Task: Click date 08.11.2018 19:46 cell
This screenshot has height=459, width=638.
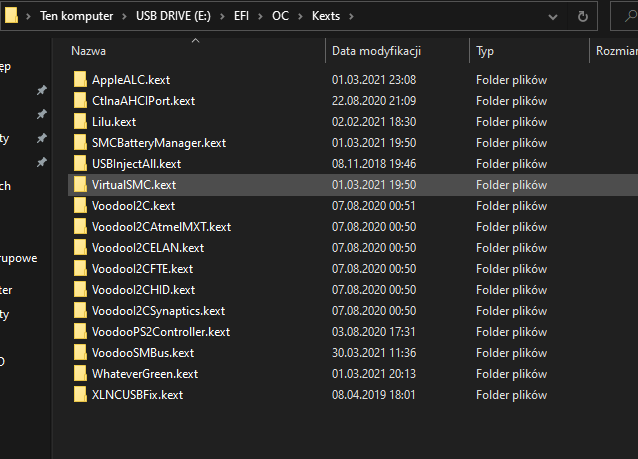Action: click(374, 164)
